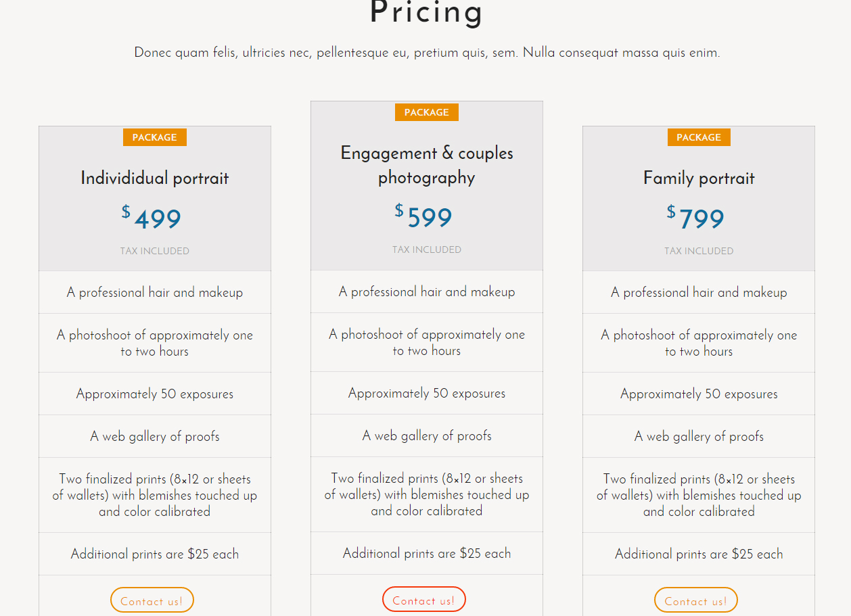The height and width of the screenshot is (616, 851).
Task: Click the $799 price
Action: [697, 219]
